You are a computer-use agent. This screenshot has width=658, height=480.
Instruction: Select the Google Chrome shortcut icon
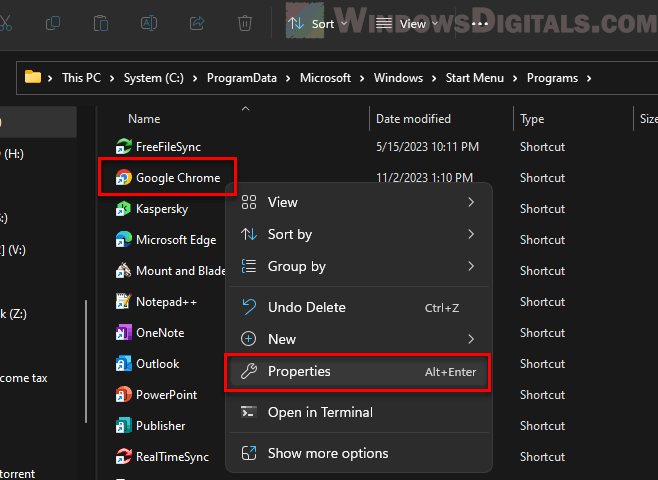(x=123, y=177)
